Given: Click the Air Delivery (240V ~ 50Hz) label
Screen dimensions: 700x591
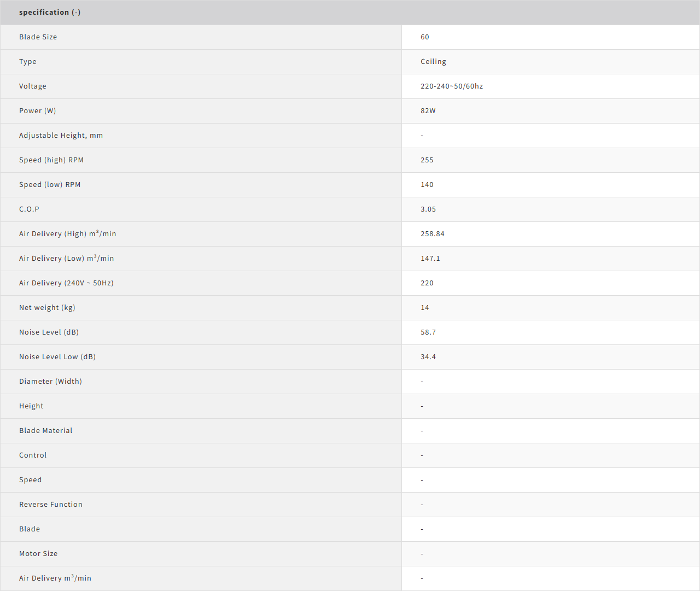Looking at the screenshot, I should [66, 283].
